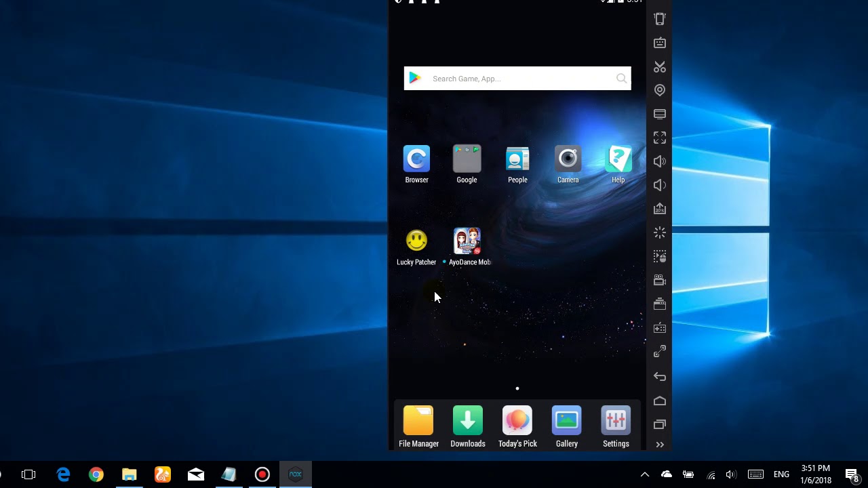Open the touch keyboard from tray

[755, 474]
